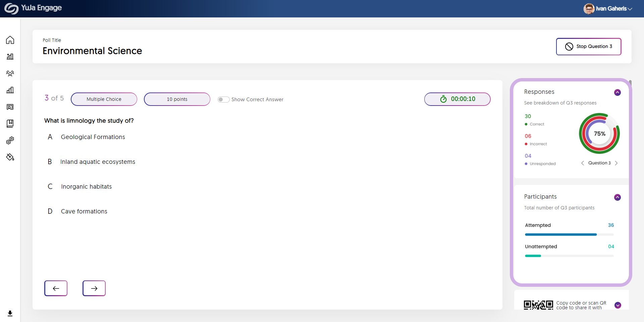Go back to previous poll question
Screen dimensions: 644x322
56,288
